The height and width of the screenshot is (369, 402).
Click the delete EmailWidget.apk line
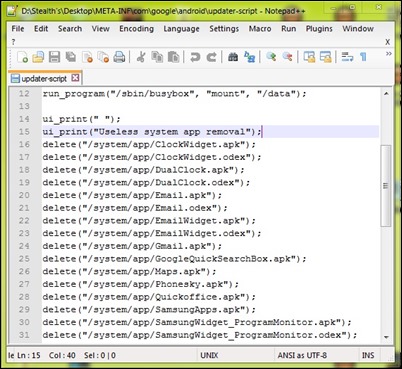[x=149, y=220]
